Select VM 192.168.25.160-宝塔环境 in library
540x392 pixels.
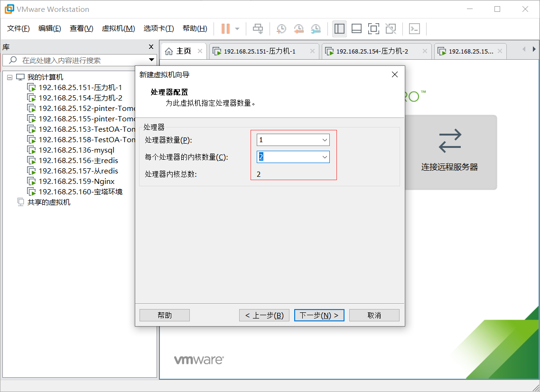(x=80, y=191)
